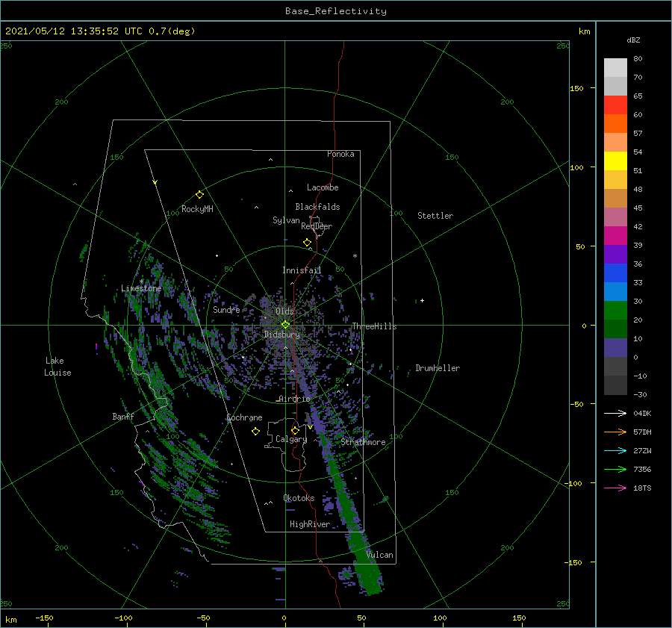Screen dimensions: 672x628
Task: Click the Blackfalds city label
Action: 317,207
